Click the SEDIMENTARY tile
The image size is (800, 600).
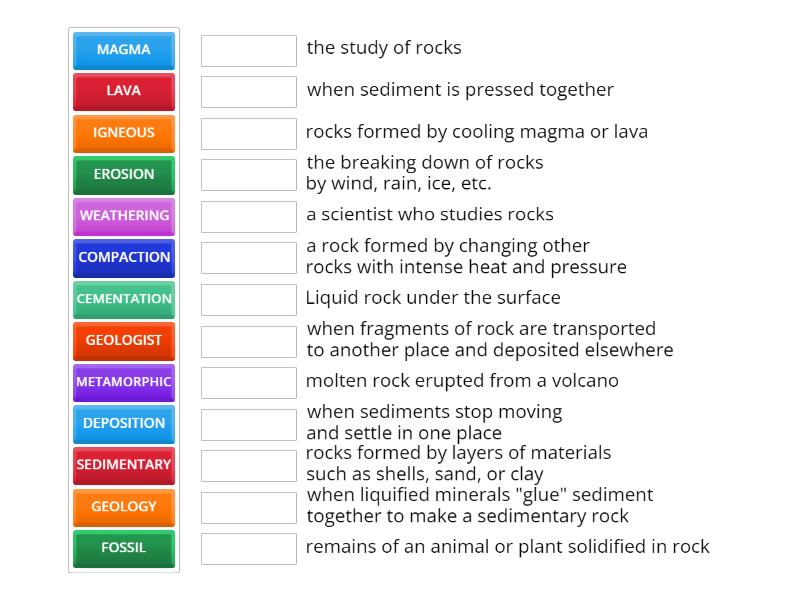click(123, 465)
